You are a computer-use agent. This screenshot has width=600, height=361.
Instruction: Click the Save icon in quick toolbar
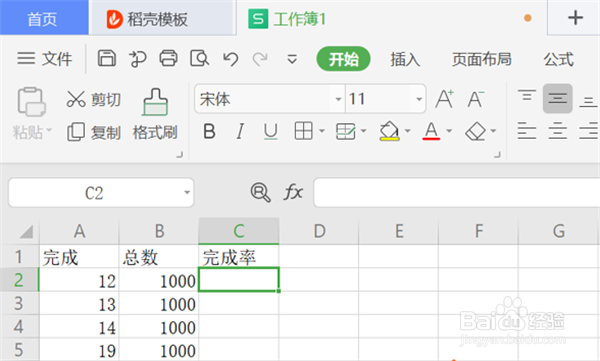pyautogui.click(x=107, y=59)
